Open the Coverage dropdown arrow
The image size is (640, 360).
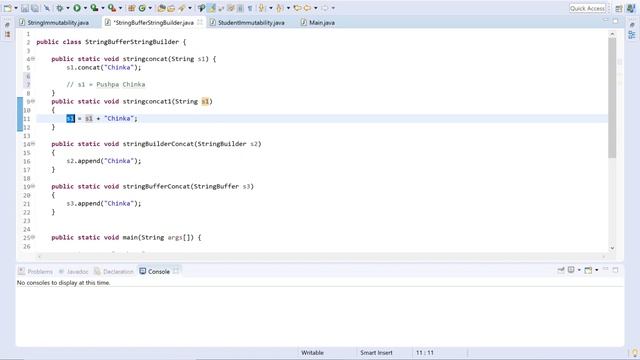102,8
